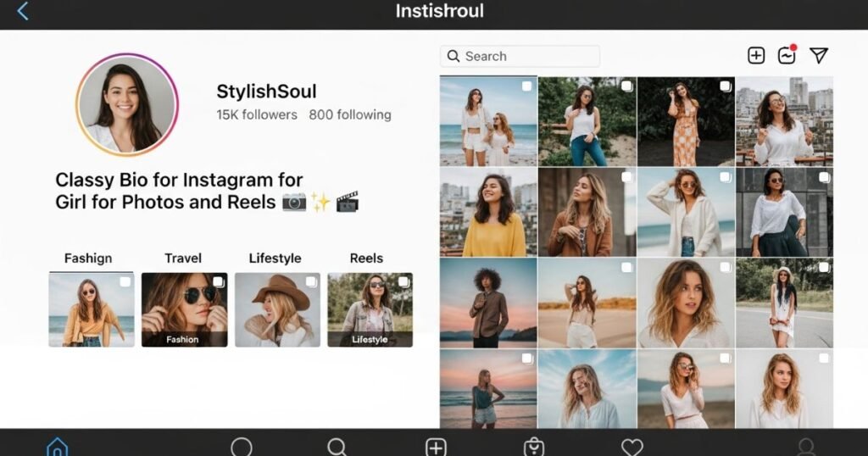Toggle multi-photo indicator on hat and road post

point(824,268)
